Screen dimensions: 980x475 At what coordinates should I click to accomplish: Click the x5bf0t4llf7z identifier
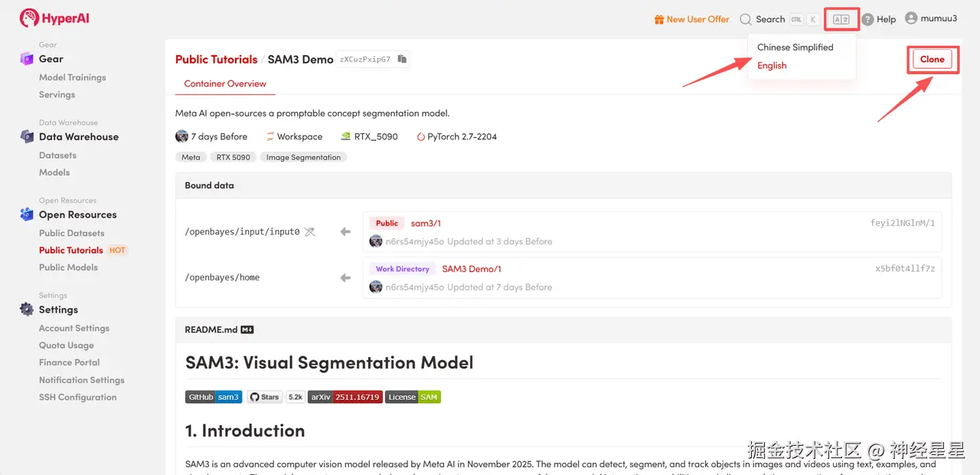905,269
